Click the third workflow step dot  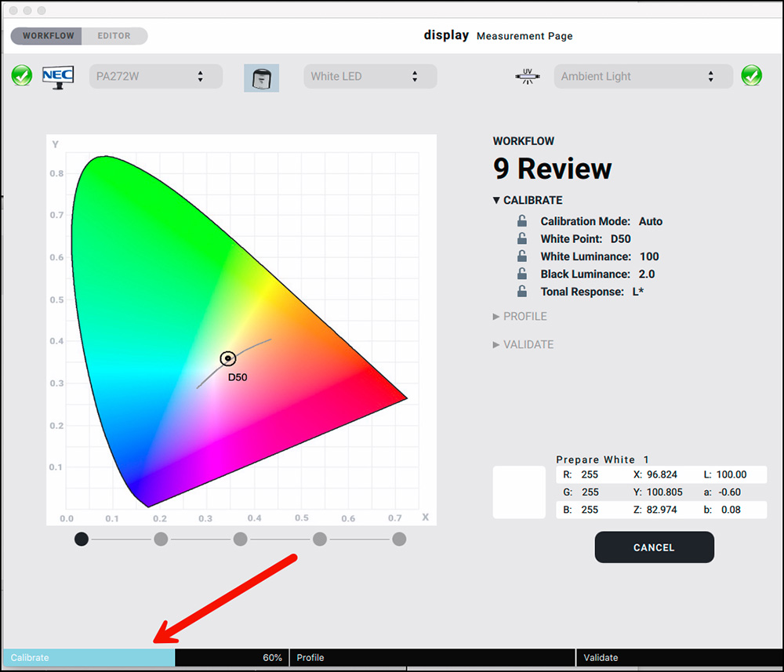click(x=241, y=539)
